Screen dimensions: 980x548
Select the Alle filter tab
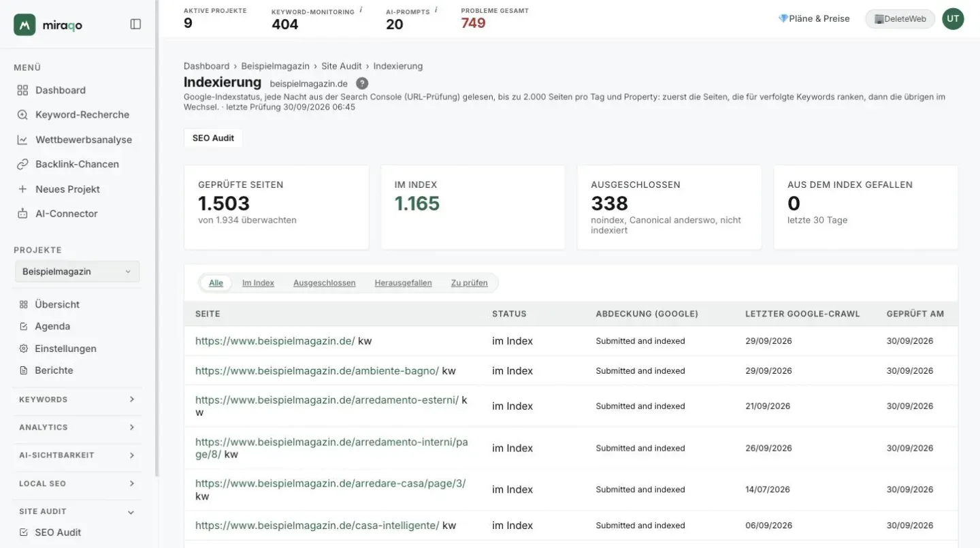(216, 283)
